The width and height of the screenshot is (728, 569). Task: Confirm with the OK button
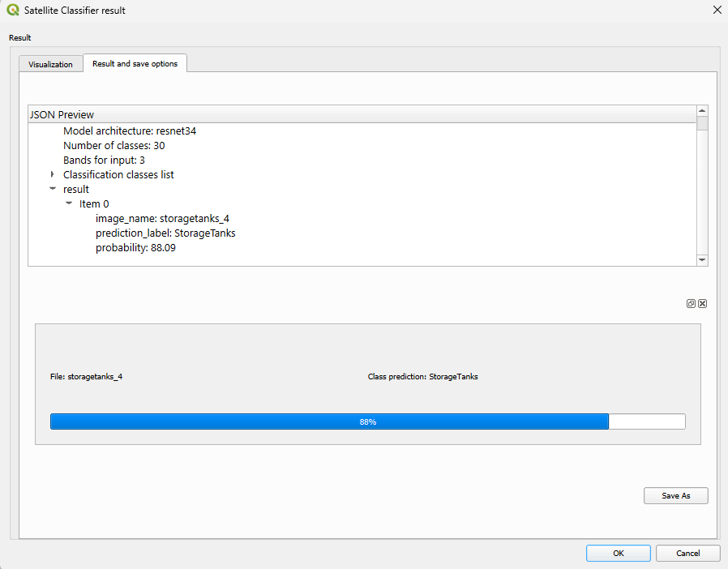[x=618, y=553]
